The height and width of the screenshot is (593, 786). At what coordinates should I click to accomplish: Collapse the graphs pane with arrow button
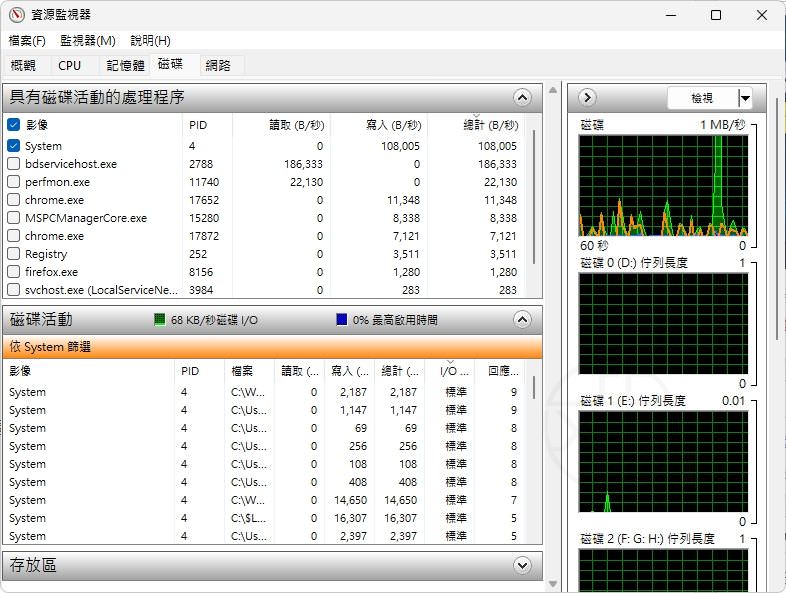click(587, 97)
